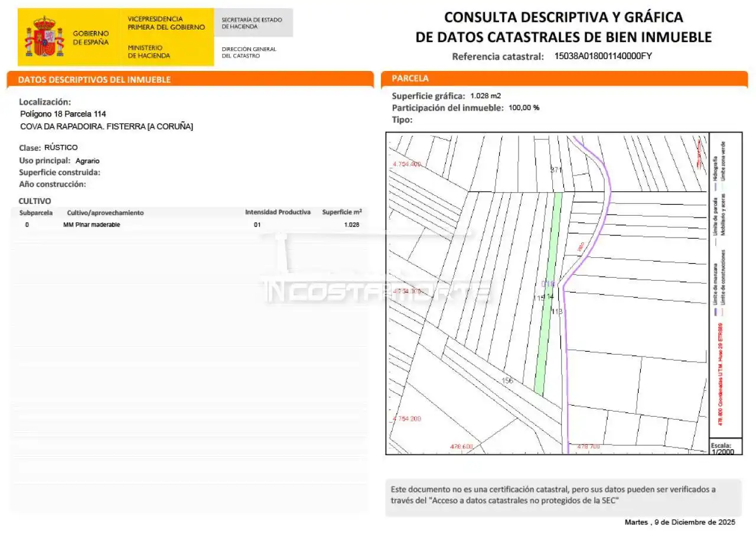756x535 pixels.
Task: Click "Participación del inmueble:" label
Action: (448, 108)
